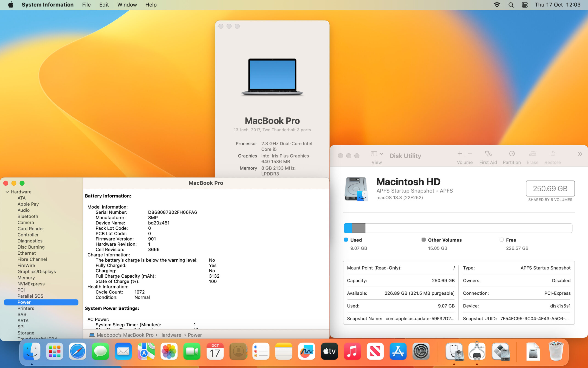
Task: Launch Freeform from the Dock
Action: coord(307,351)
